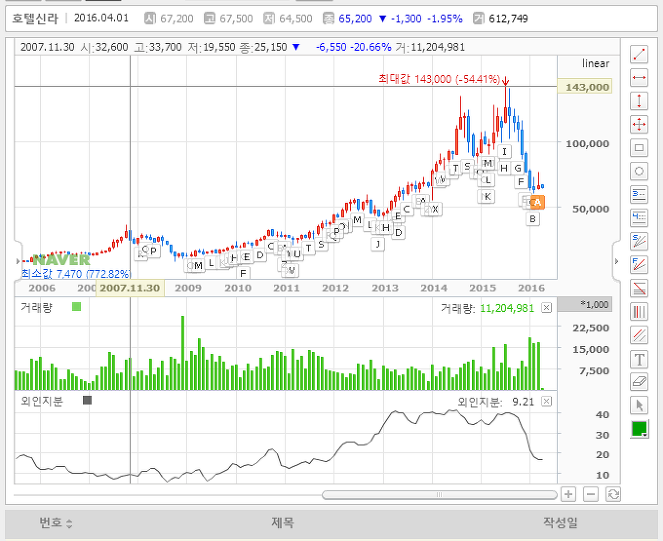Collapse the right drawing toolbar handle

pos(616,261)
